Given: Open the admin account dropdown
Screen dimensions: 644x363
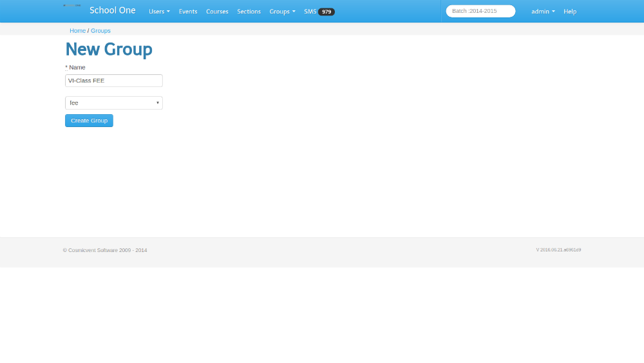Looking at the screenshot, I should [543, 12].
